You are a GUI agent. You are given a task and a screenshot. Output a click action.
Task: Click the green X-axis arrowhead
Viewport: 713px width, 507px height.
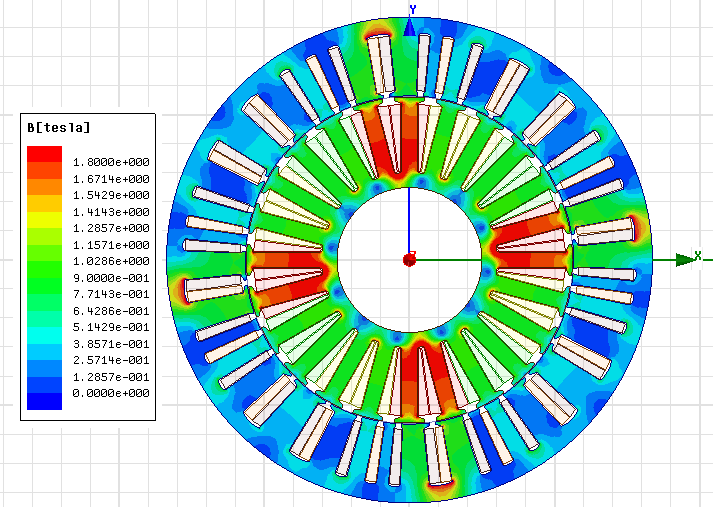pyautogui.click(x=685, y=260)
